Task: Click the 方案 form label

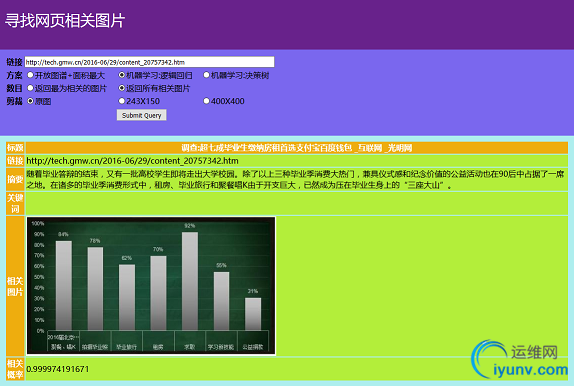Action: tap(14, 75)
